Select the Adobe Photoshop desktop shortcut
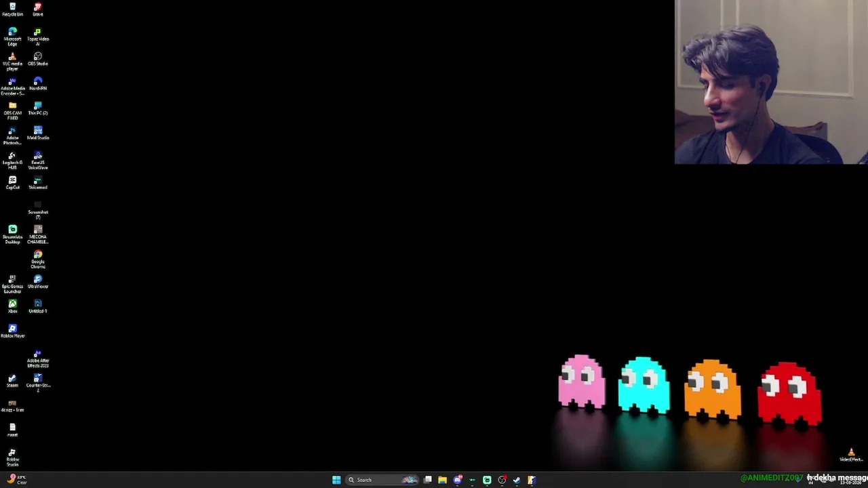Viewport: 868px width, 488px height. pyautogui.click(x=12, y=136)
